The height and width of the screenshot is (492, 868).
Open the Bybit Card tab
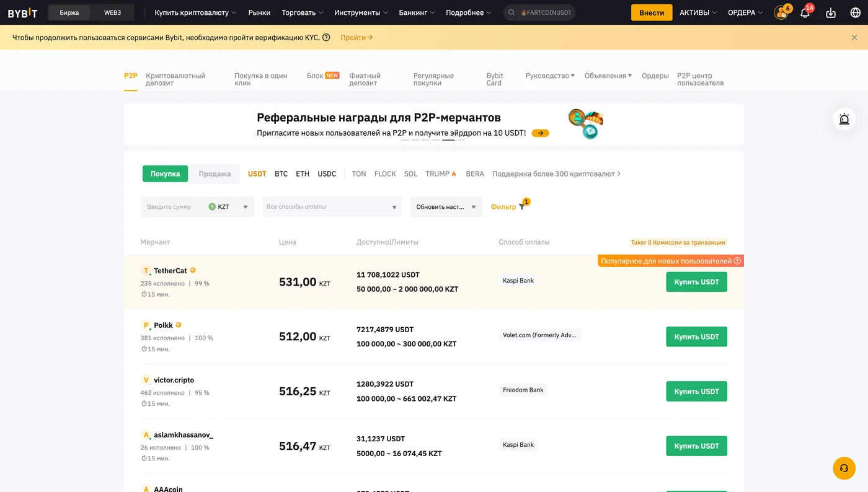coord(495,79)
